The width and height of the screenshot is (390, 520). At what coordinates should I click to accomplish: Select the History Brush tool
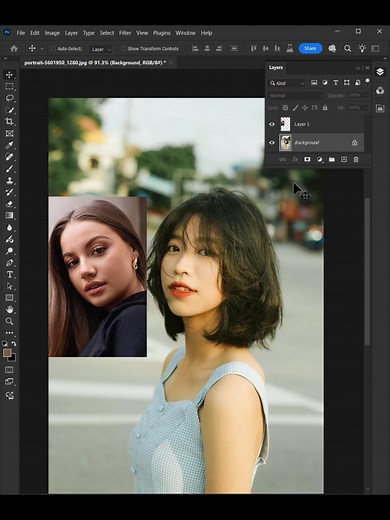(x=9, y=192)
